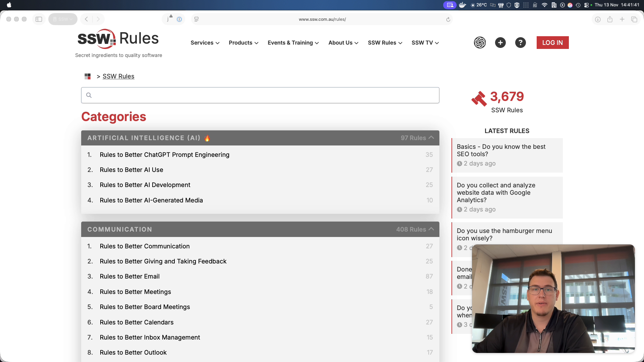Click the plus add-rule icon in the header

pos(500,43)
